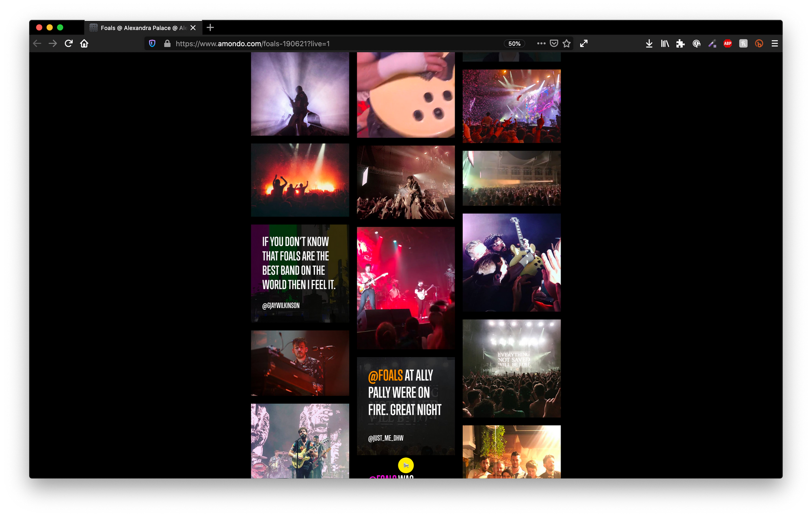Open a new browser tab
Viewport: 812px width, 517px height.
coord(210,28)
